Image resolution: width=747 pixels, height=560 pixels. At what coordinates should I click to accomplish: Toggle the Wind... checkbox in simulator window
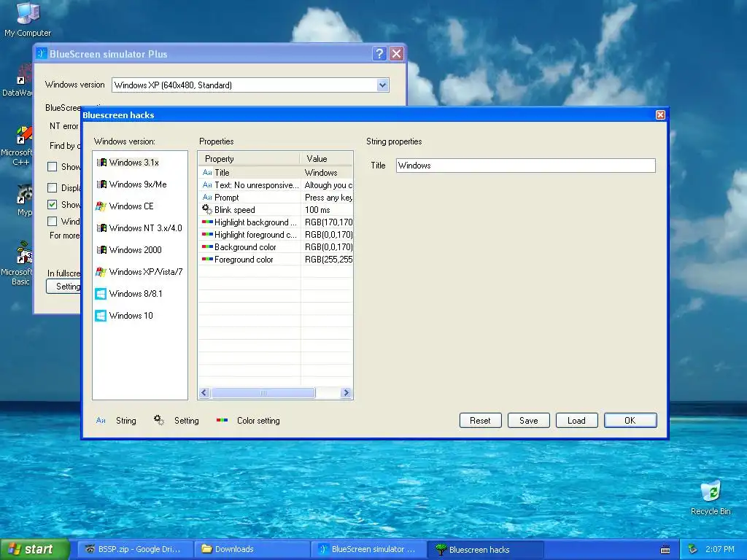click(53, 222)
